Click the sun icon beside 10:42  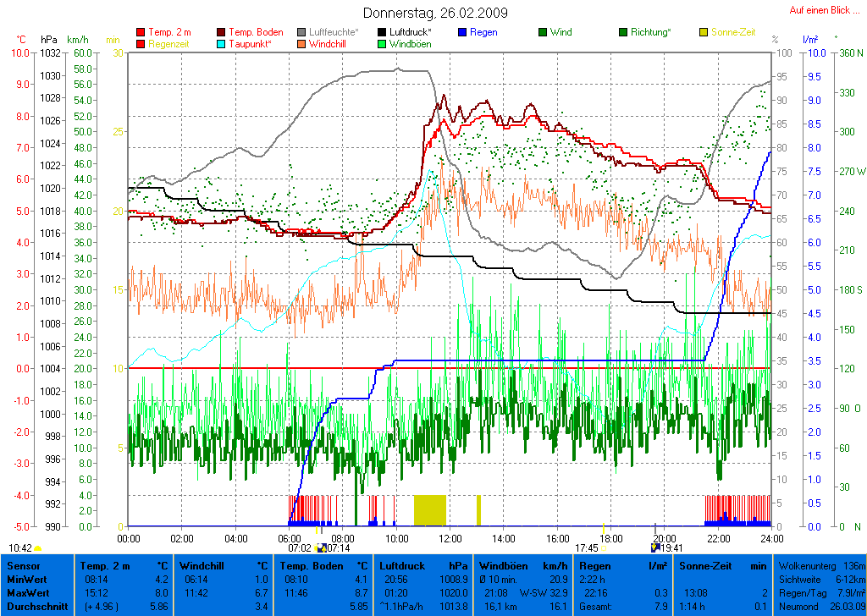point(38,548)
